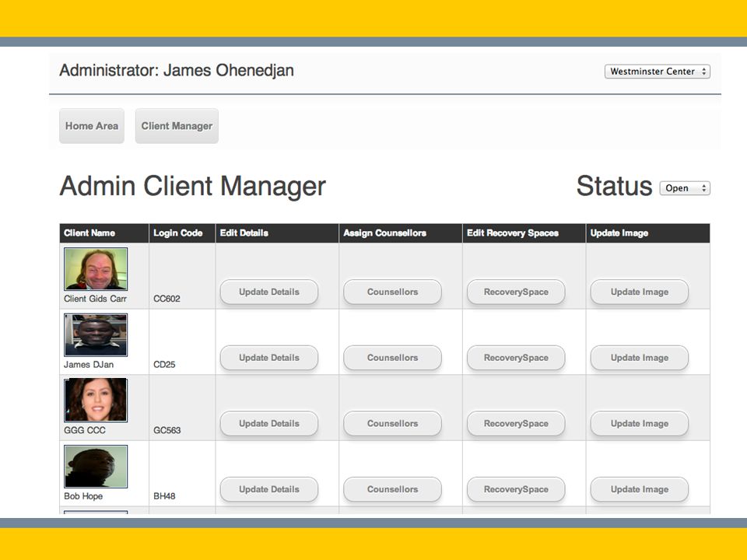
Task: Select Client Gids Carr's profile photo
Action: click(x=96, y=269)
